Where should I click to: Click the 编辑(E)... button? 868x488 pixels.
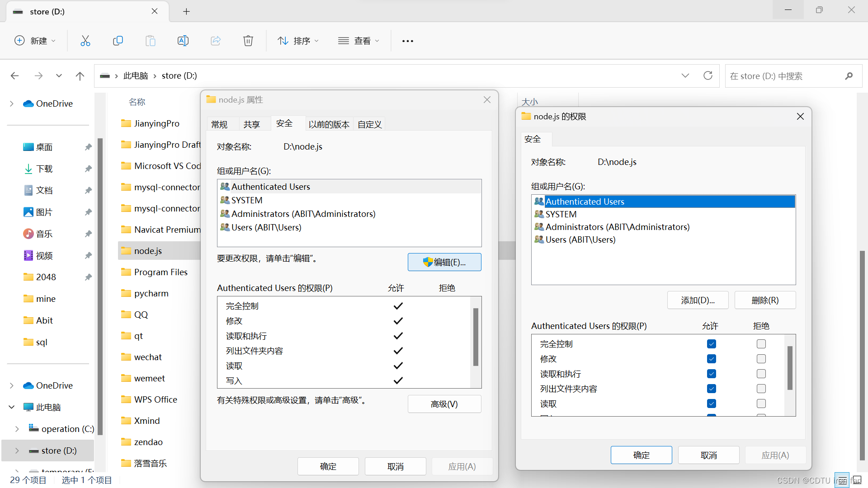[444, 262]
